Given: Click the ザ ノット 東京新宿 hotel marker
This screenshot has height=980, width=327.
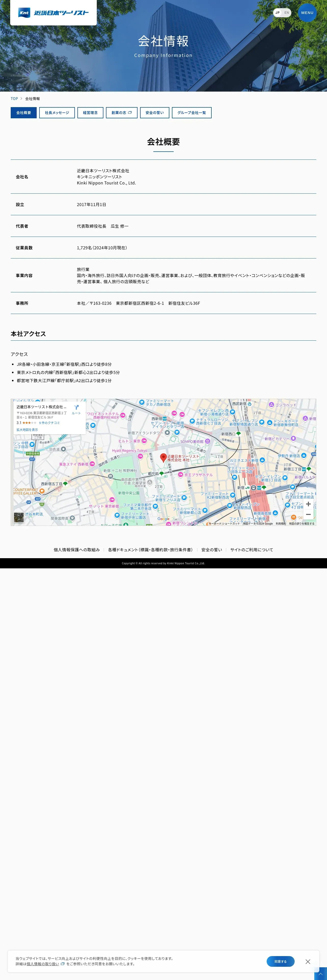Looking at the screenshot, I should point(112,499).
